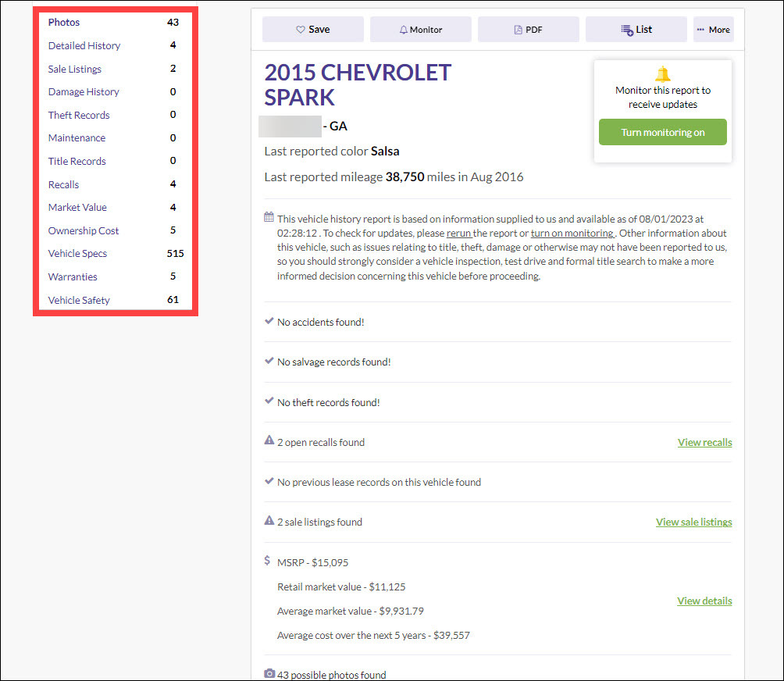Go to Warranties in sidebar

(73, 276)
